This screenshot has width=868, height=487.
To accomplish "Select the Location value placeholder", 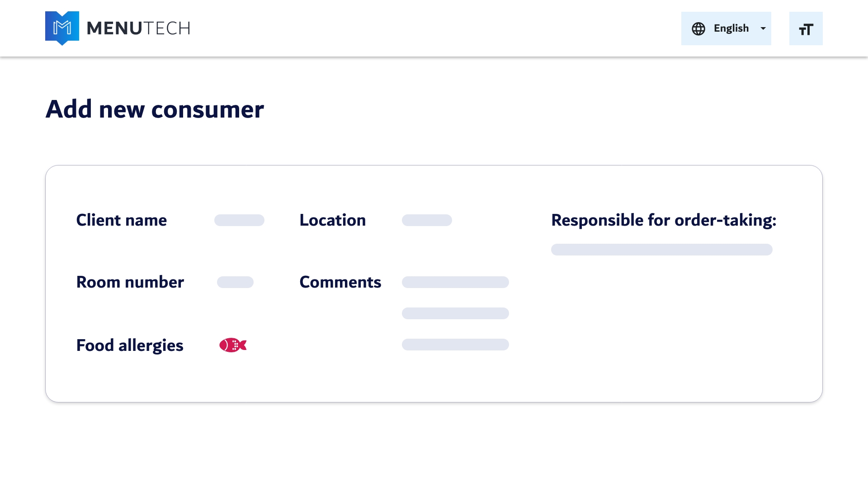I will point(427,220).
